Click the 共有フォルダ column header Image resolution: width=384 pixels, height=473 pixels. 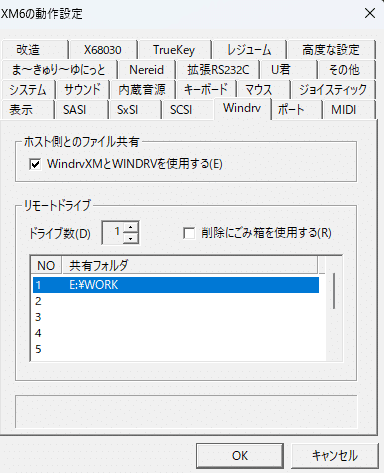pyautogui.click(x=190, y=266)
